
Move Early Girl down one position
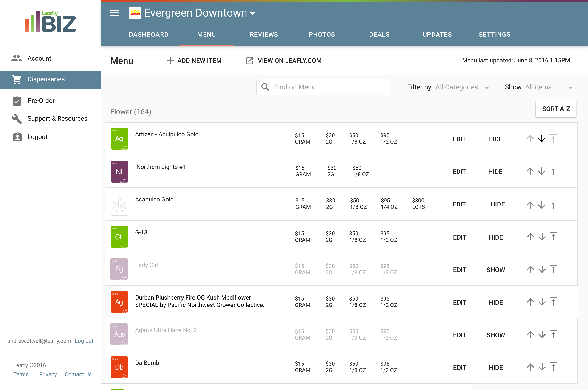pos(542,269)
